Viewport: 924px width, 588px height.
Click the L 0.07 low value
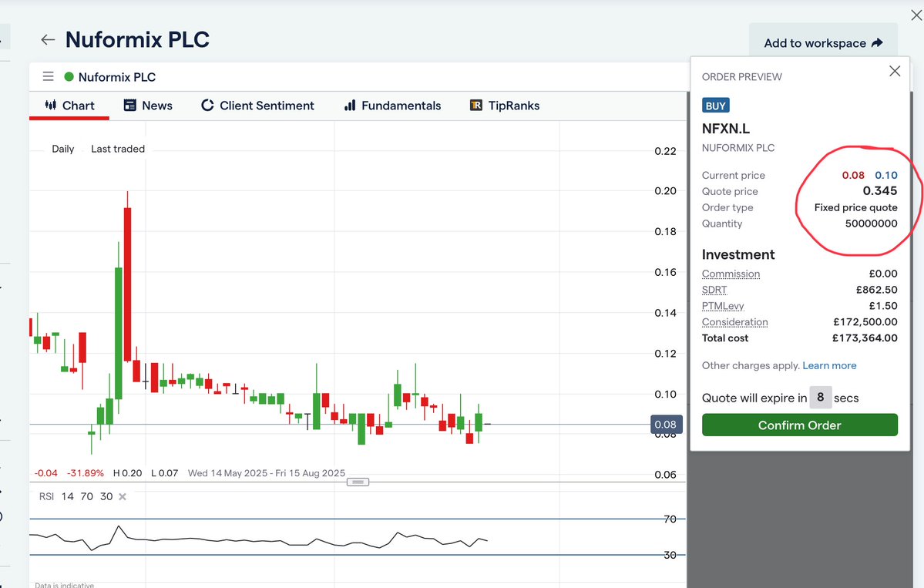pos(164,473)
